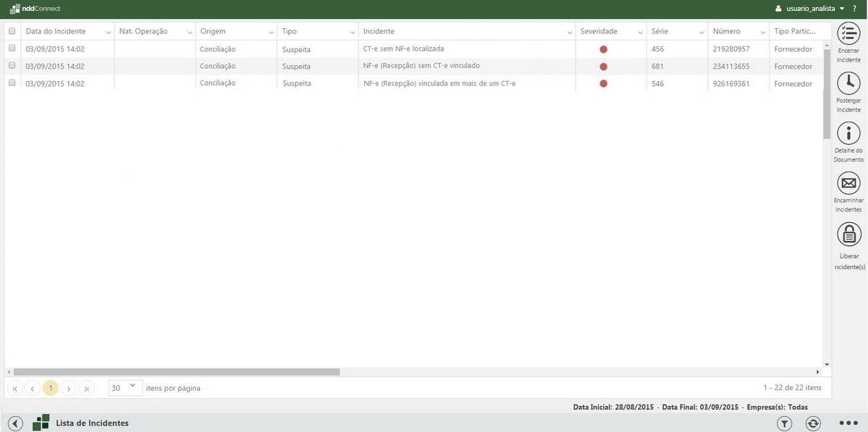Check the NF-e (Recepção) sem CT-e vinculado row
This screenshot has width=868, height=432.
[12, 66]
